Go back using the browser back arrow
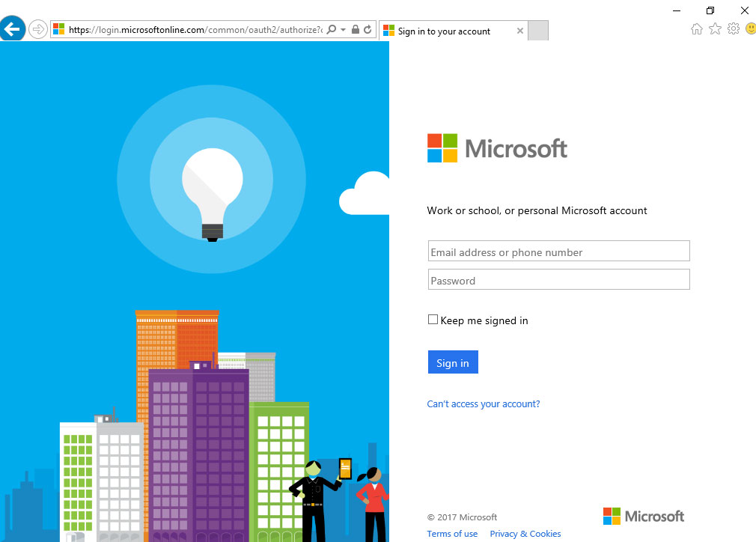Image resolution: width=756 pixels, height=542 pixels. pos(12,29)
